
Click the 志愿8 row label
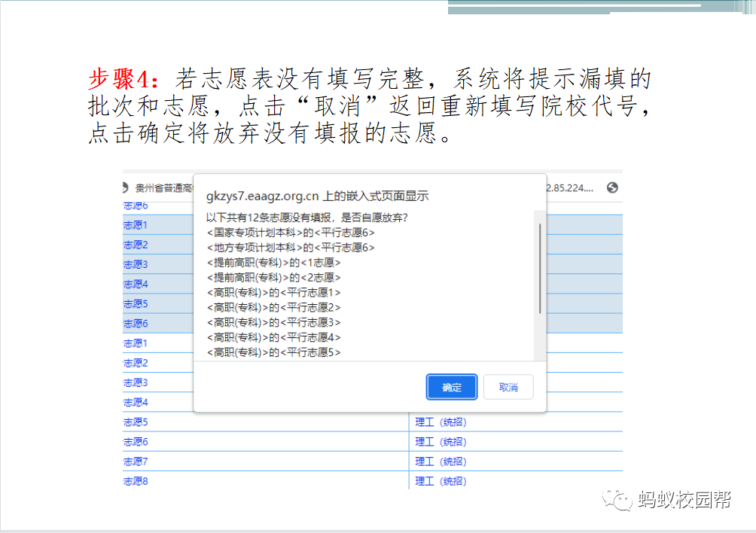136,481
